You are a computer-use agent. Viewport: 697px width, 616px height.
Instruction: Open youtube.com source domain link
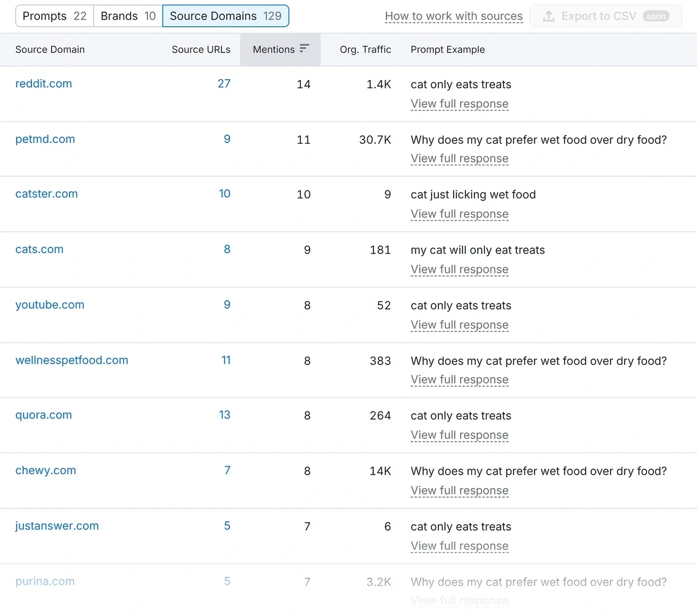click(x=50, y=305)
